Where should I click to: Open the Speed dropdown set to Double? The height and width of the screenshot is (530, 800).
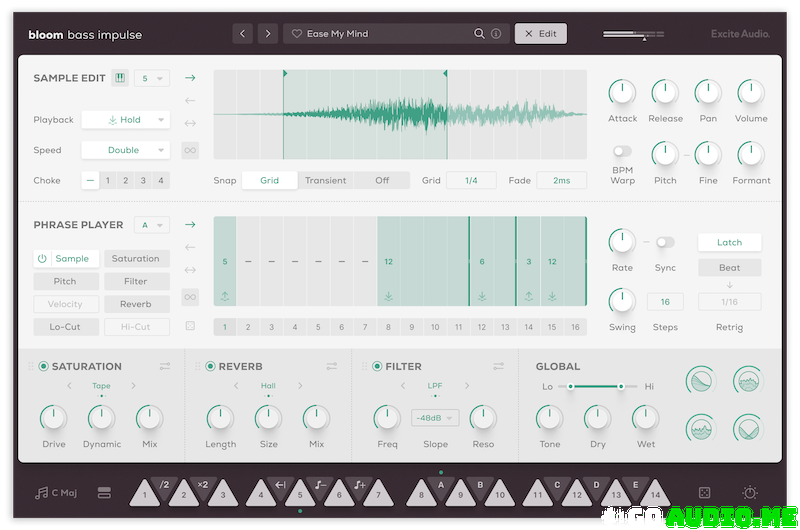click(x=125, y=150)
